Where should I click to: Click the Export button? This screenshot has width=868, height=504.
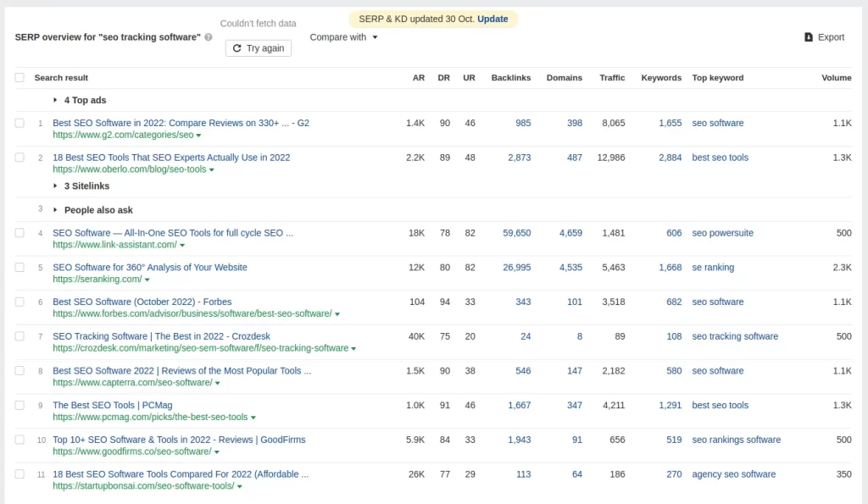824,37
